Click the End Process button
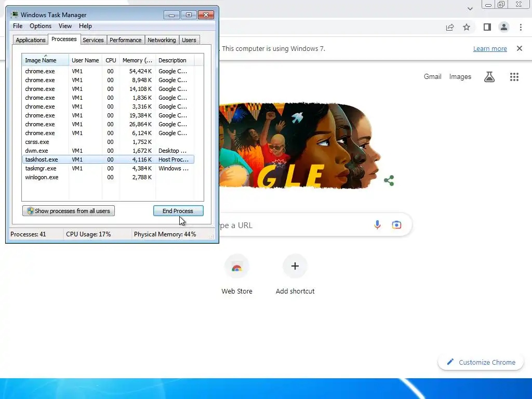The width and height of the screenshot is (532, 399). [x=178, y=211]
